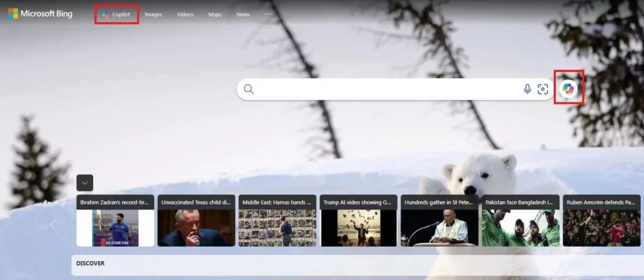
Task: Open the Pakistan cricket team thumbnail
Action: pos(521,228)
